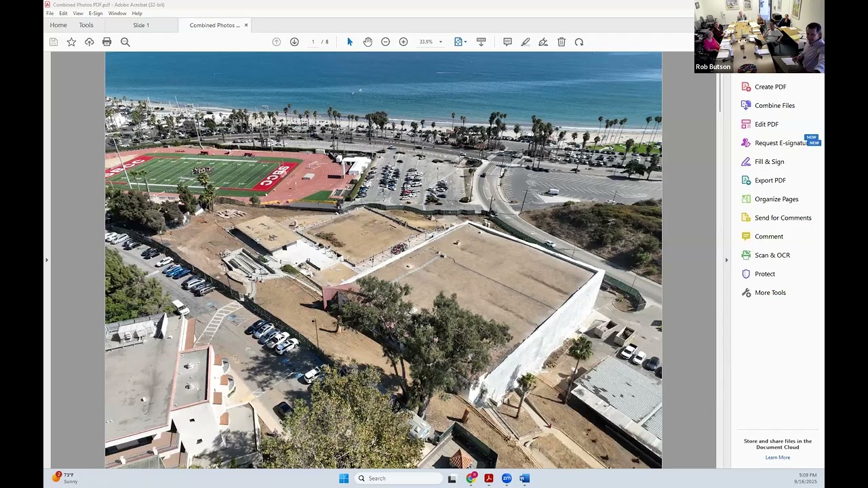Click the trash delete icon
Image resolution: width=868 pixels, height=488 pixels.
click(561, 42)
